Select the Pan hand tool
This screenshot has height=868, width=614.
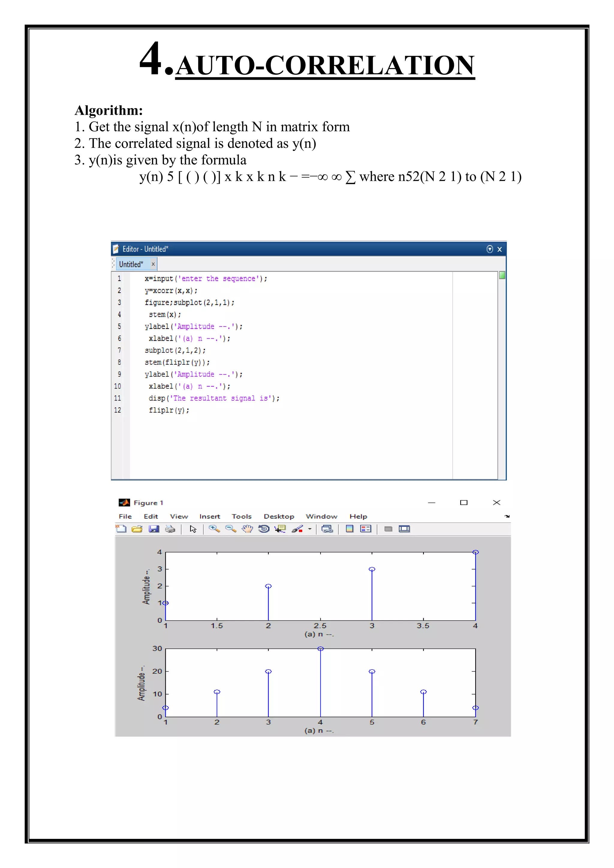(x=247, y=528)
